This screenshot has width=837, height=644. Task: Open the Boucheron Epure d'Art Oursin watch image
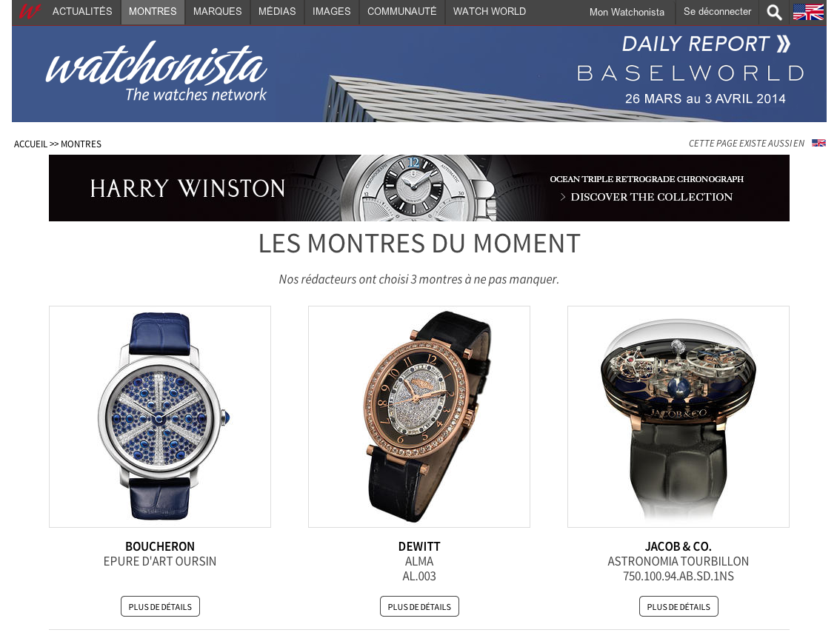pos(160,417)
